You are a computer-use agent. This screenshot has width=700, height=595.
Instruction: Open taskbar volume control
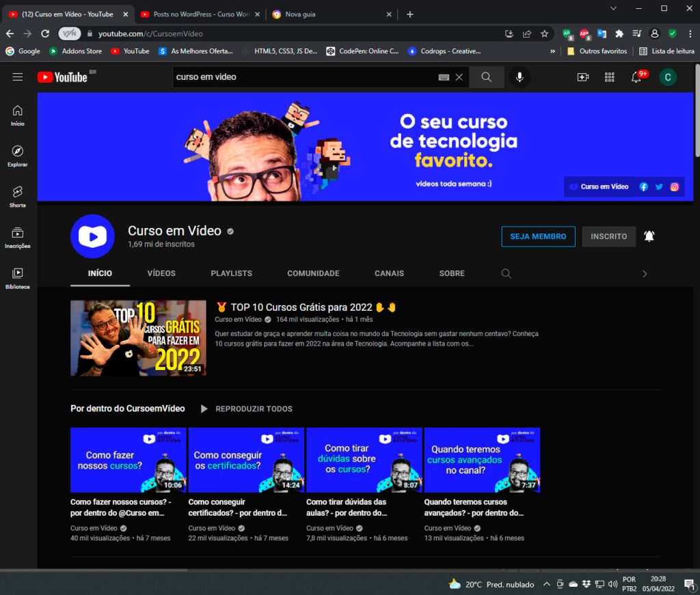[x=612, y=584]
